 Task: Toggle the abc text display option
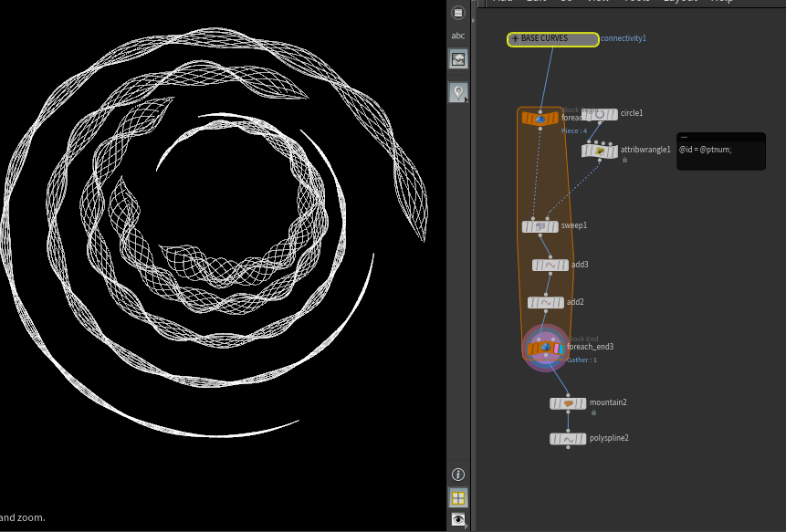(x=458, y=36)
